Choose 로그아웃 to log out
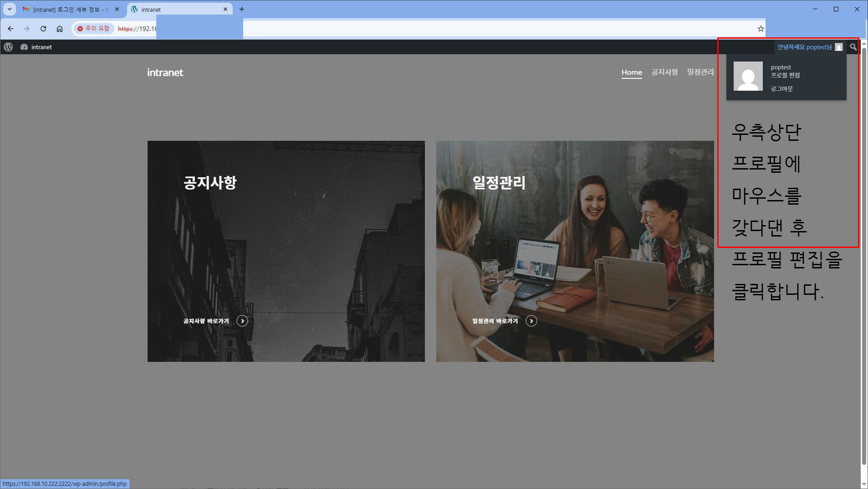Viewport: 868px width, 489px height. pos(781,89)
